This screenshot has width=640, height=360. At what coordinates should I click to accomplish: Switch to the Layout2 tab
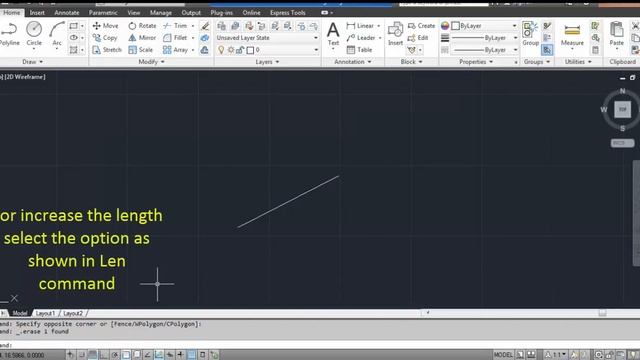pyautogui.click(x=73, y=313)
